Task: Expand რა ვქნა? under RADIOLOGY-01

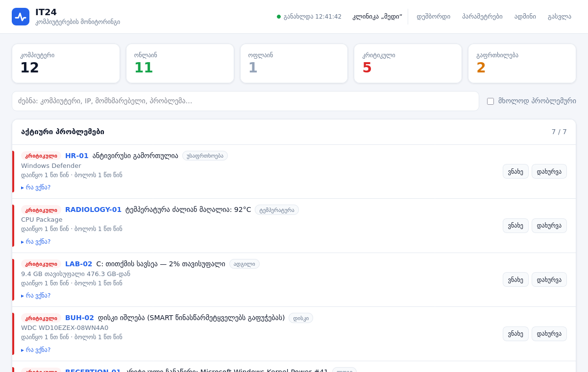Action: click(36, 242)
